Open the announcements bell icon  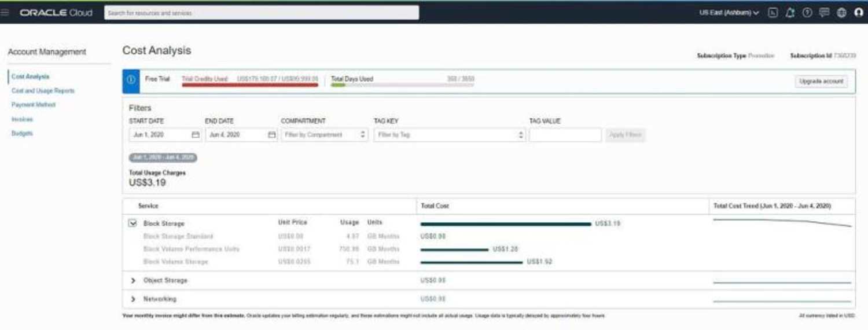[x=790, y=12]
